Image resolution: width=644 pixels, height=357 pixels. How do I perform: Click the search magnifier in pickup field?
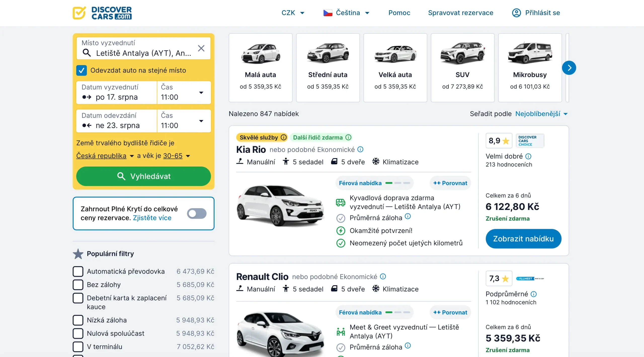(87, 53)
